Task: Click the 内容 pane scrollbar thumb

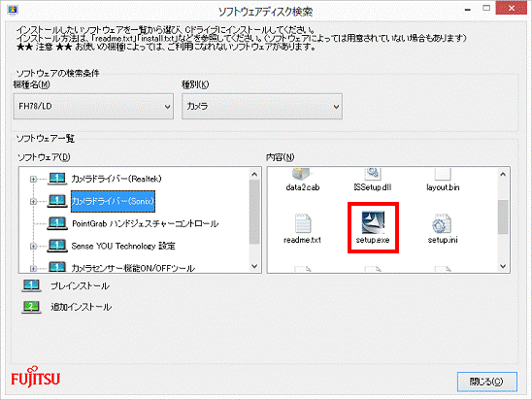Action: [503, 217]
